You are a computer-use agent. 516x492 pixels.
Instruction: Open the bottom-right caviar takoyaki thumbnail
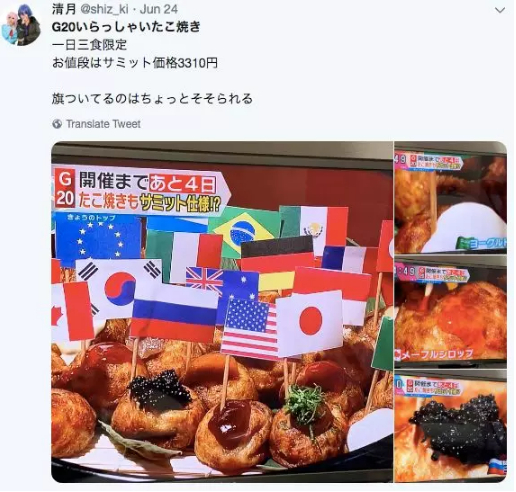tap(450, 426)
